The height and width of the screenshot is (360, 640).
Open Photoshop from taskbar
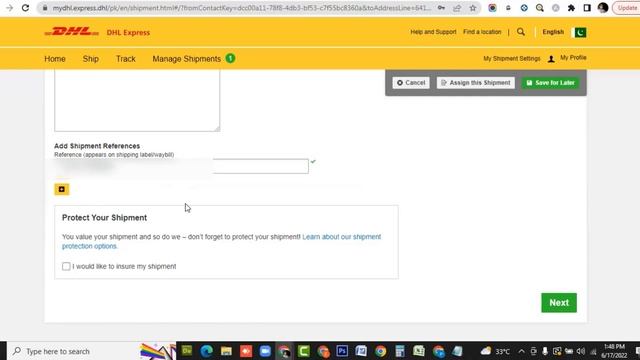pyautogui.click(x=342, y=351)
